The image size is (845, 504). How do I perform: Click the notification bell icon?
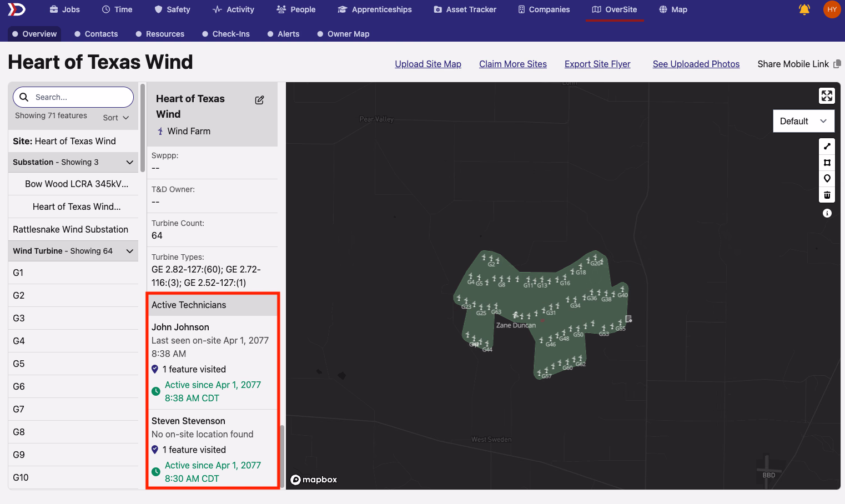[x=804, y=9]
